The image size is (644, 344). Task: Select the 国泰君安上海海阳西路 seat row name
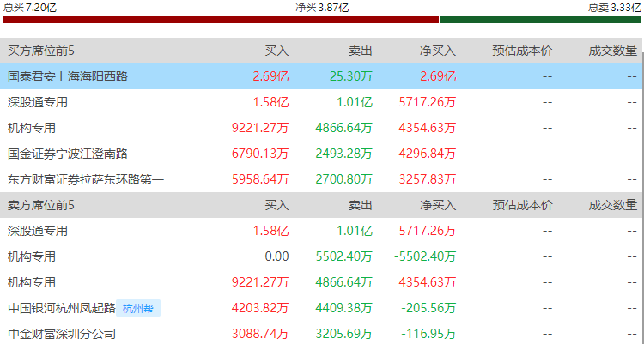tap(68, 76)
